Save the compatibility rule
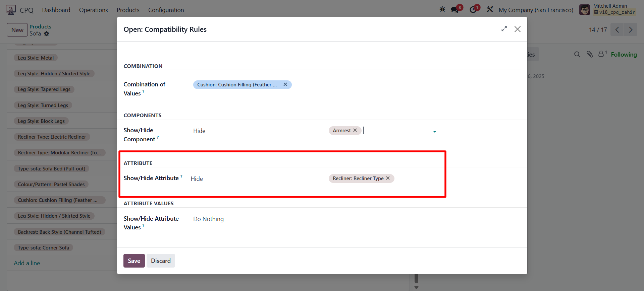This screenshot has width=644, height=291. 134,261
